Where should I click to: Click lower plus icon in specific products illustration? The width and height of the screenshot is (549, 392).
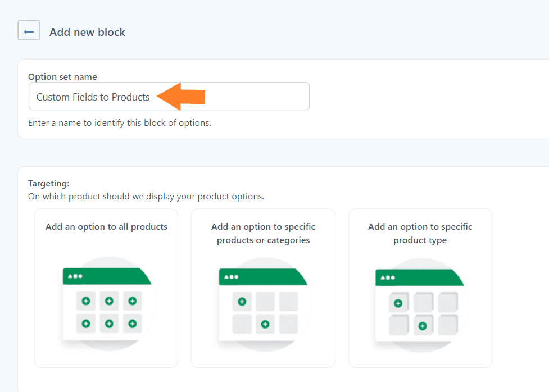(x=265, y=324)
